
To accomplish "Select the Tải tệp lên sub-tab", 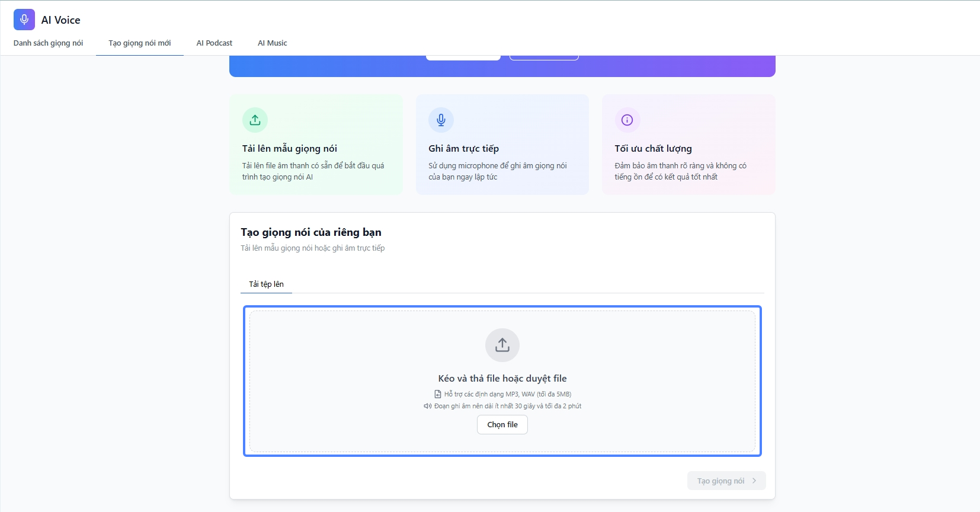I will [x=266, y=284].
